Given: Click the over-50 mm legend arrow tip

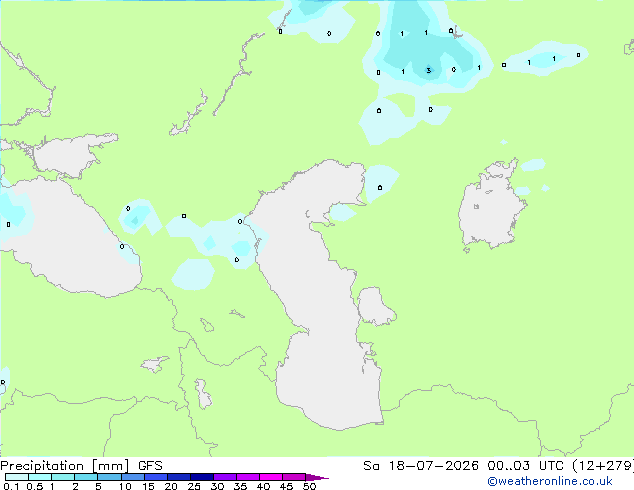Looking at the screenshot, I should [317, 477].
